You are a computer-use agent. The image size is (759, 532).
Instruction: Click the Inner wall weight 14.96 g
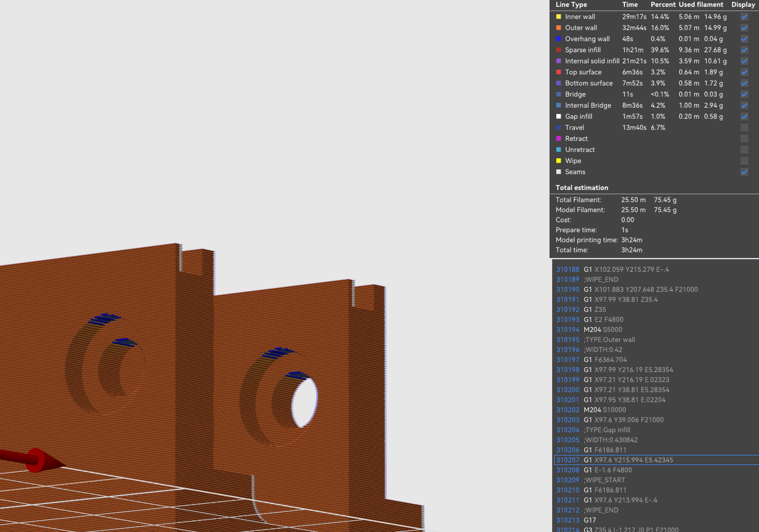point(715,17)
